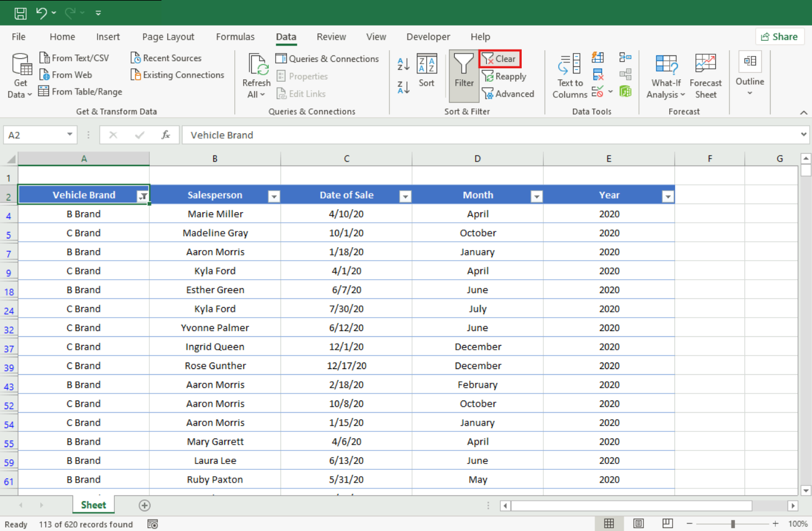Switch to the Page Layout tab
This screenshot has height=531, width=812.
pyautogui.click(x=168, y=37)
